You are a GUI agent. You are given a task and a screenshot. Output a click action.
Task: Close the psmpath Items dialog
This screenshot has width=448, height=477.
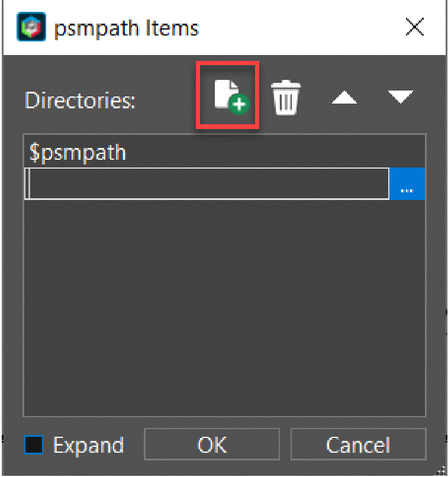coord(415,27)
